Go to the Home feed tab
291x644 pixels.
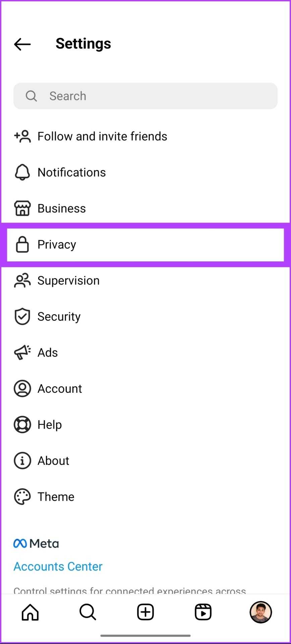(x=30, y=612)
